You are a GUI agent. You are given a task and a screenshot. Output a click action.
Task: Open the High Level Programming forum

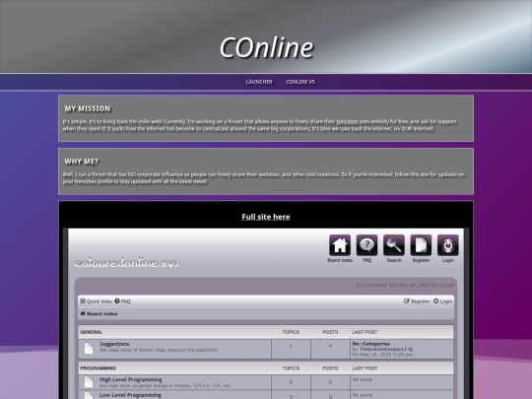pos(131,379)
